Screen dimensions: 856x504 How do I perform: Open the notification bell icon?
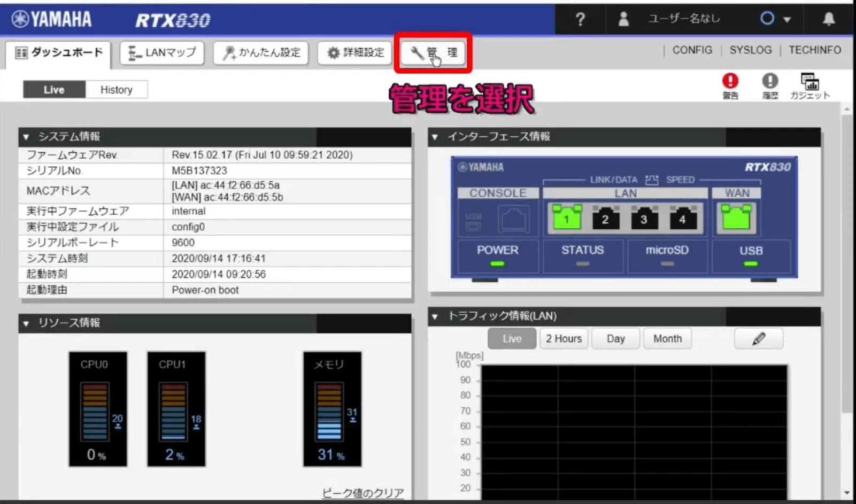tap(829, 19)
